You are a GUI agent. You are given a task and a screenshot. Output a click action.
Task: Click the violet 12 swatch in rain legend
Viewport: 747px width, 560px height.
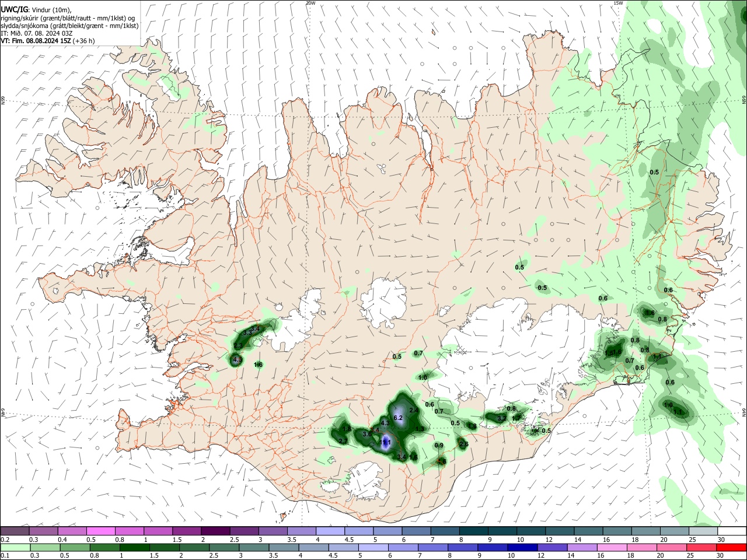point(551,547)
